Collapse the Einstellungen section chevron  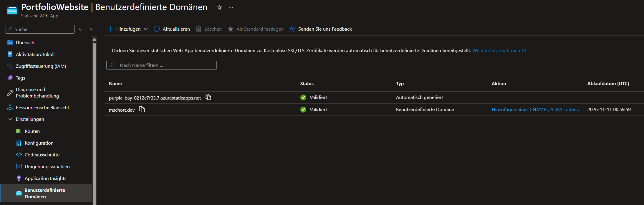pyautogui.click(x=10, y=119)
